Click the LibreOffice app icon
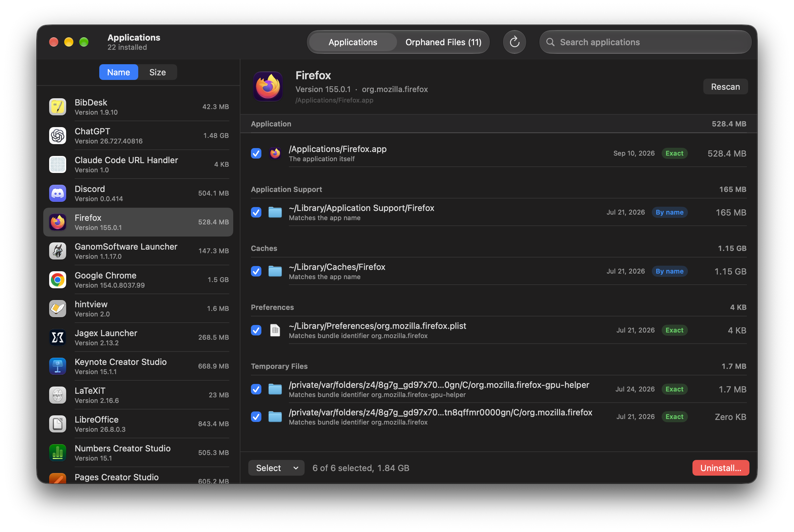Image resolution: width=794 pixels, height=532 pixels. click(x=58, y=424)
